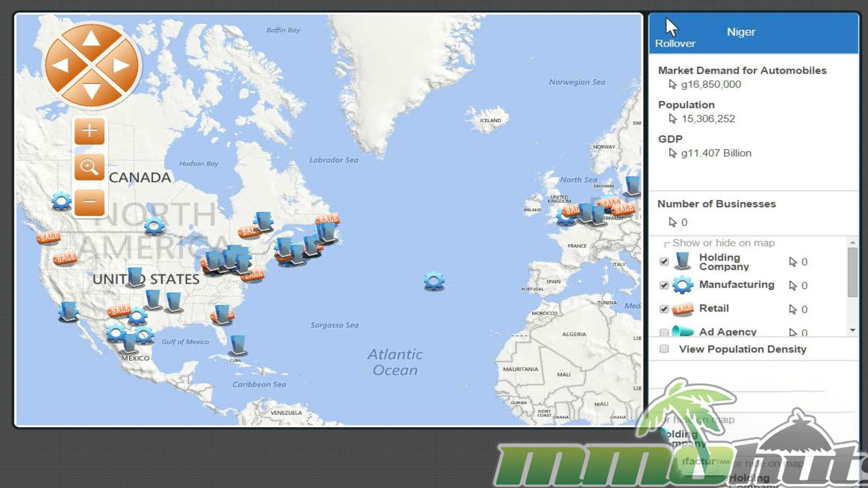Image resolution: width=868 pixels, height=488 pixels.
Task: Zoom out with the minus button
Action: 90,202
